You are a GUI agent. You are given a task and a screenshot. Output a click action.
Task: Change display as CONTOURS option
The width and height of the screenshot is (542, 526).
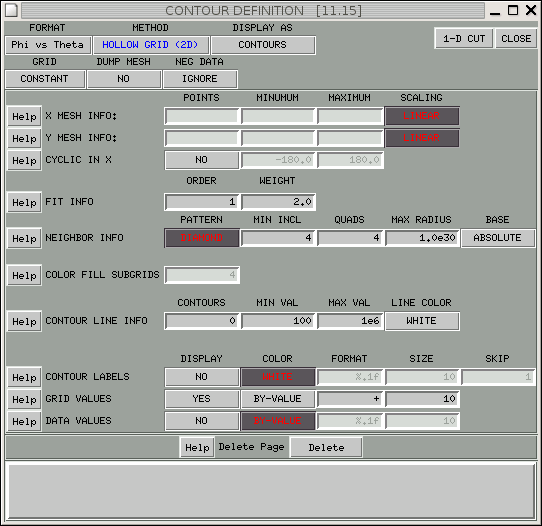click(x=263, y=45)
